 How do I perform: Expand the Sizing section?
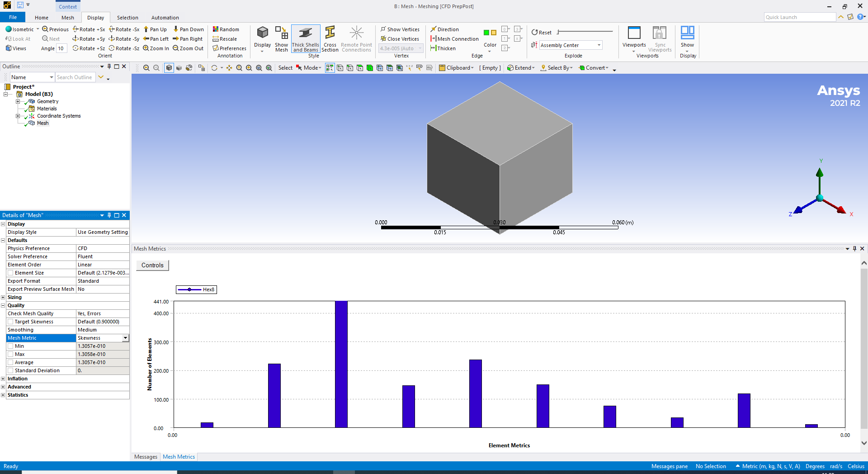click(3, 297)
